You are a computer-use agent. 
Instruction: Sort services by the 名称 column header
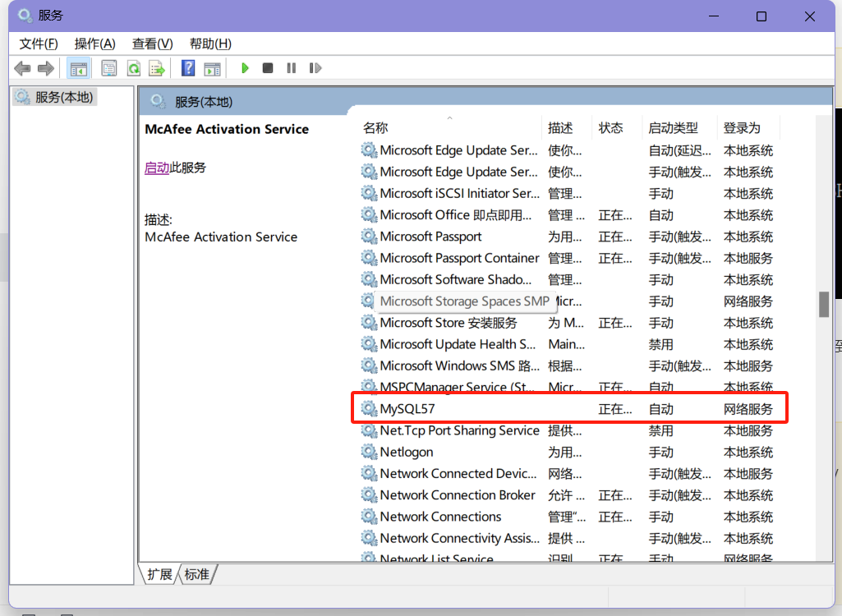375,128
